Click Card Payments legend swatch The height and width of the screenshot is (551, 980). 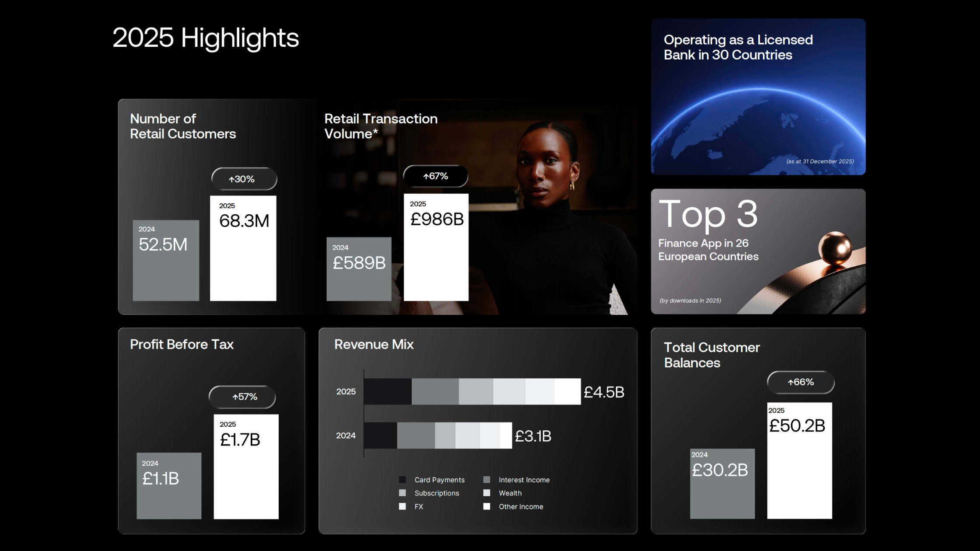click(x=402, y=480)
